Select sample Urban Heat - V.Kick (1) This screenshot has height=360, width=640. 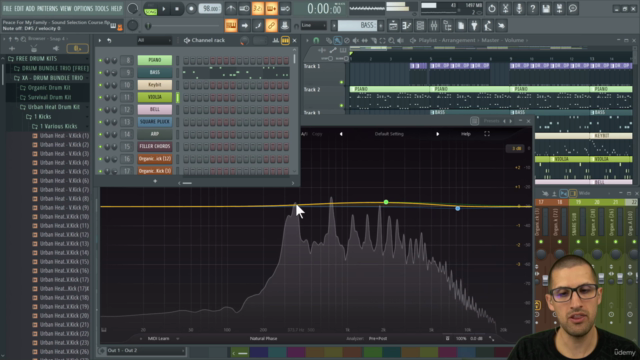pos(64,136)
